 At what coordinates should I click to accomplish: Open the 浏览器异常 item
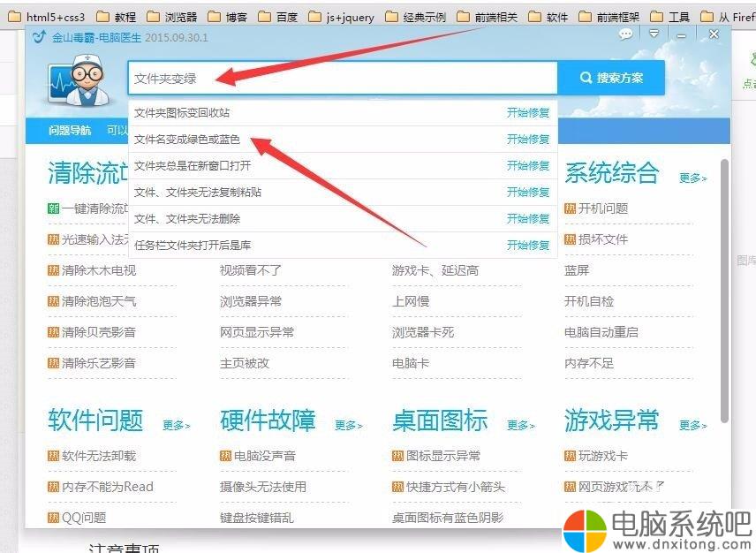(251, 301)
